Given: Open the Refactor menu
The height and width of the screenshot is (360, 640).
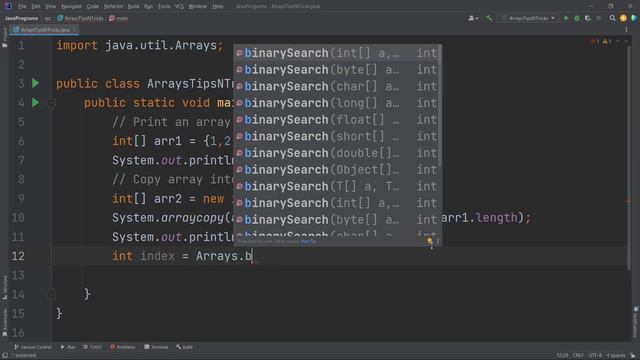Looking at the screenshot, I should [x=113, y=7].
